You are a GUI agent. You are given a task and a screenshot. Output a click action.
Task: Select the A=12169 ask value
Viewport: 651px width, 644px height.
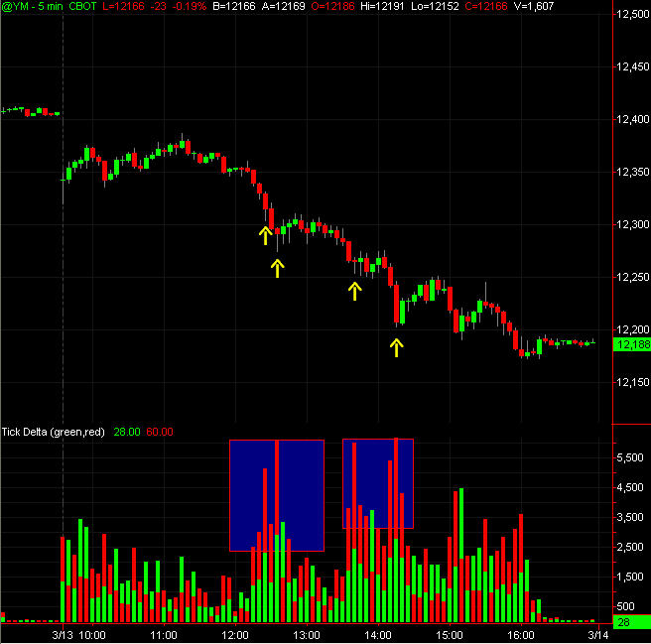[283, 6]
